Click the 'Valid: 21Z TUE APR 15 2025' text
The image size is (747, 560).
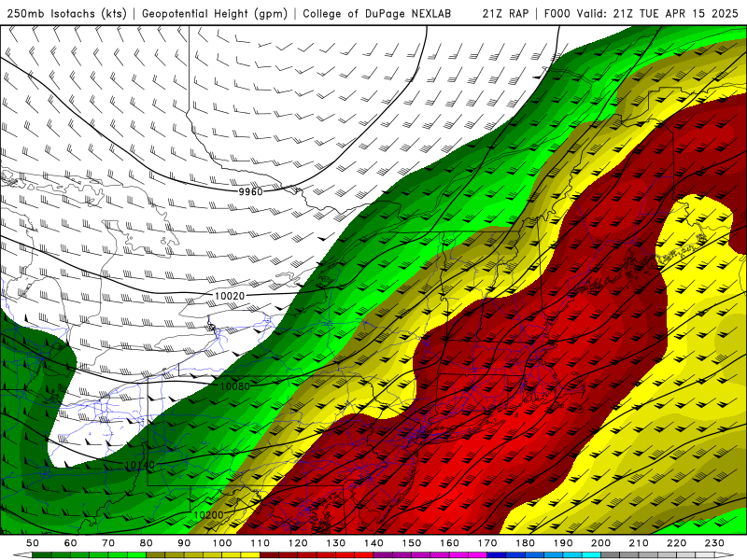click(657, 13)
